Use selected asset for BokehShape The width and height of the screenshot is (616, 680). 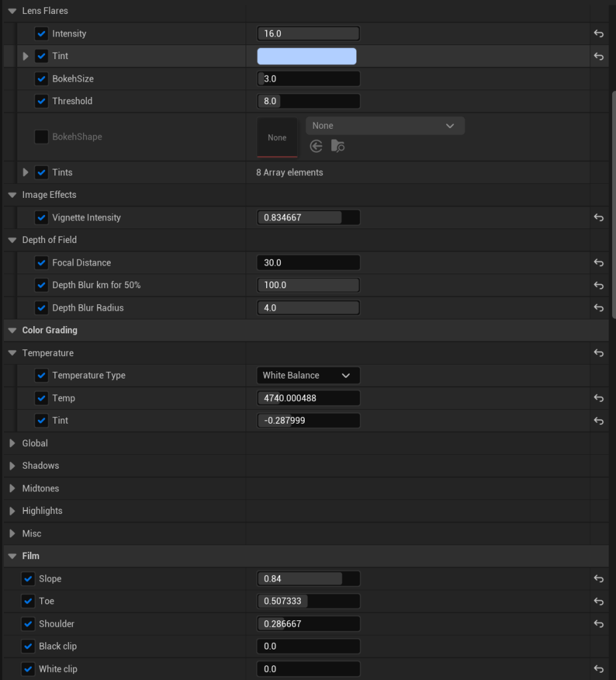click(317, 146)
